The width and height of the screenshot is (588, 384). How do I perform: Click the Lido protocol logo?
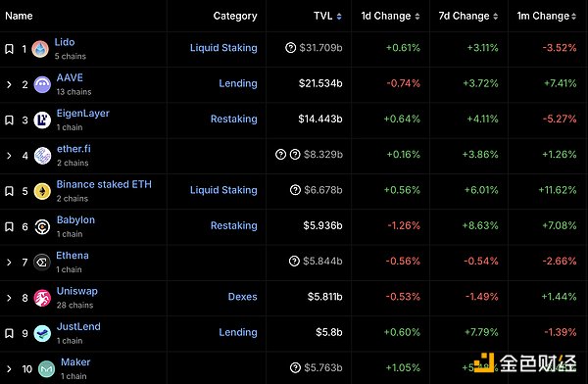pyautogui.click(x=40, y=49)
